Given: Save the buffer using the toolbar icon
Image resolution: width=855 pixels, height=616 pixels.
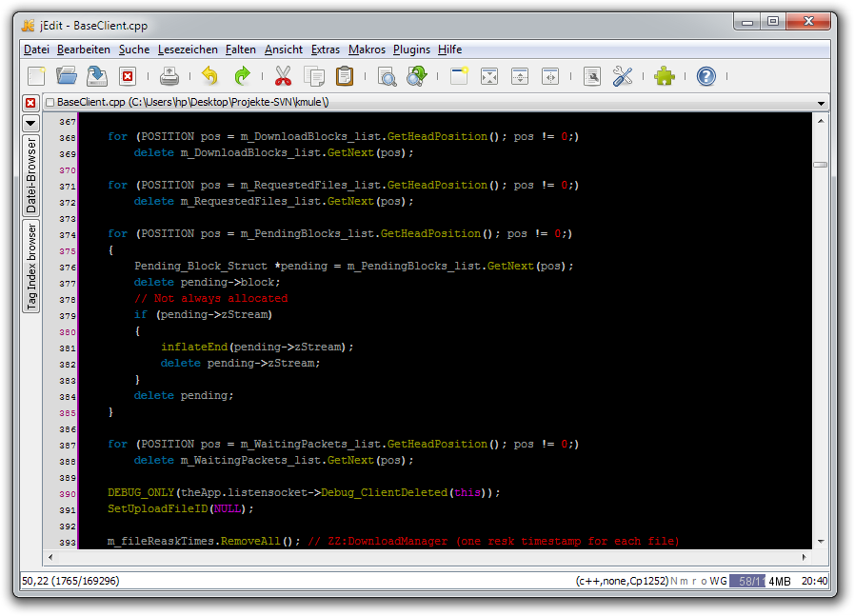Looking at the screenshot, I should coord(97,77).
